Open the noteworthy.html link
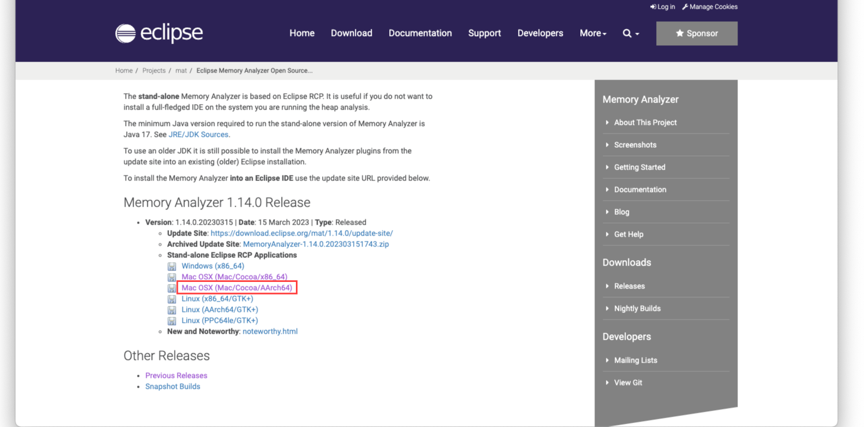The image size is (868, 427). click(270, 332)
